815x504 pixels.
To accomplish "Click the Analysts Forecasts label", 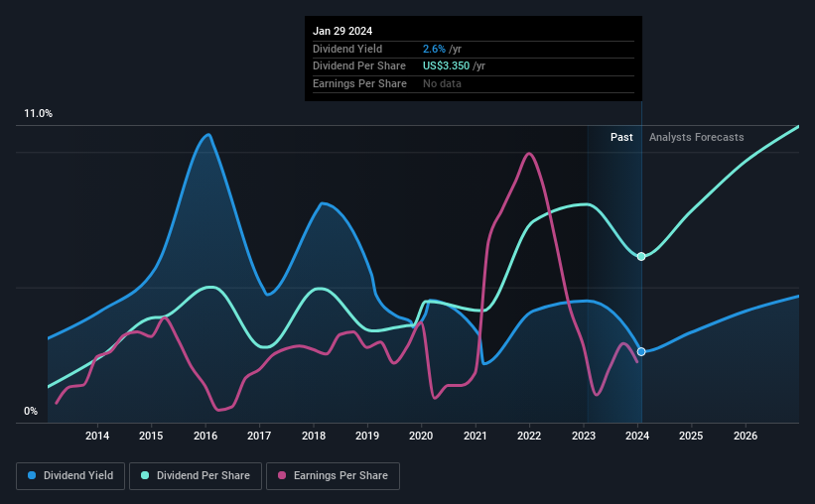I will click(x=697, y=137).
